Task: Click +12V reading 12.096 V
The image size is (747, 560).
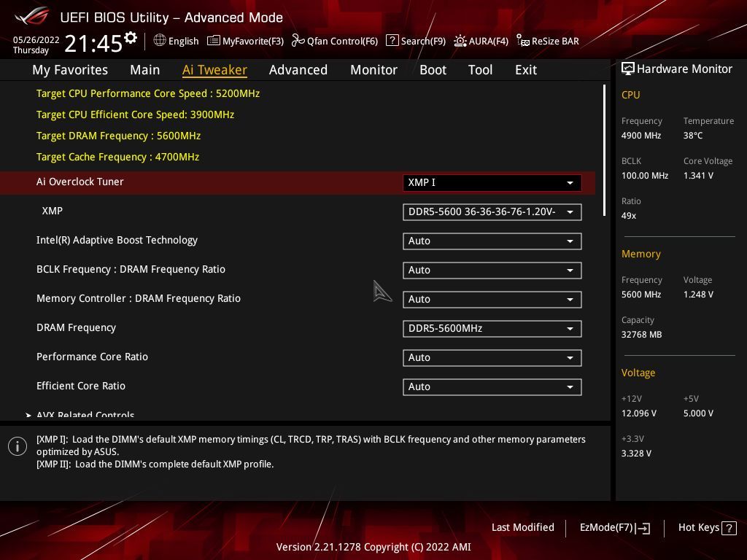Action: (x=639, y=413)
